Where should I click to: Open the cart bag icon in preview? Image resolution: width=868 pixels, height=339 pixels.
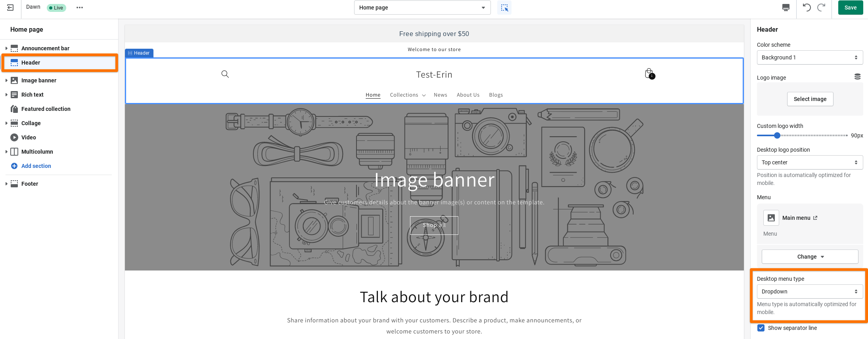point(649,74)
